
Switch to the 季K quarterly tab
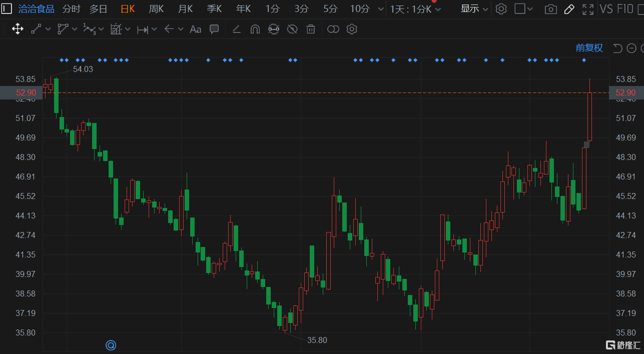[215, 9]
